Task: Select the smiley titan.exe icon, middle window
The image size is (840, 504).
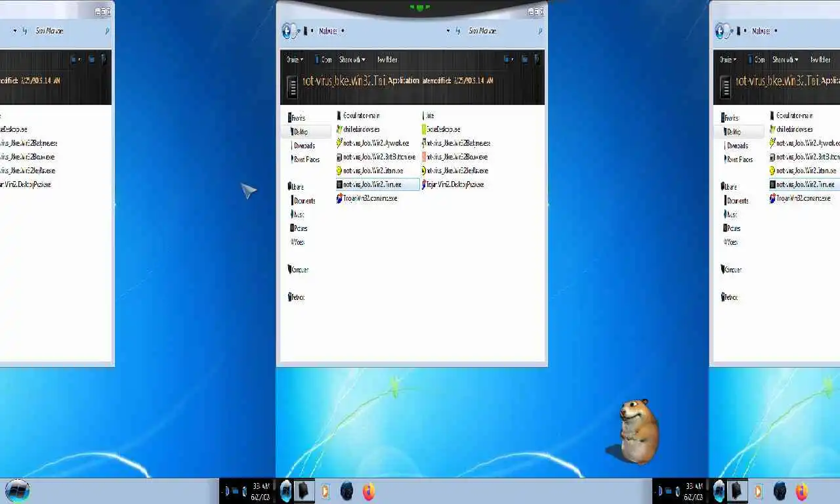Action: pyautogui.click(x=339, y=171)
